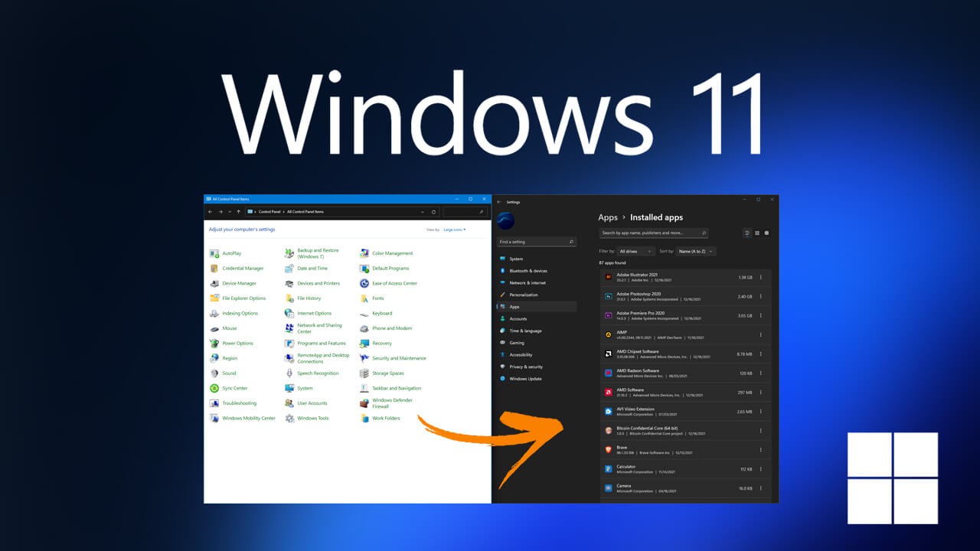Open File Explorer Options
The image size is (980, 551).
pos(238,298)
